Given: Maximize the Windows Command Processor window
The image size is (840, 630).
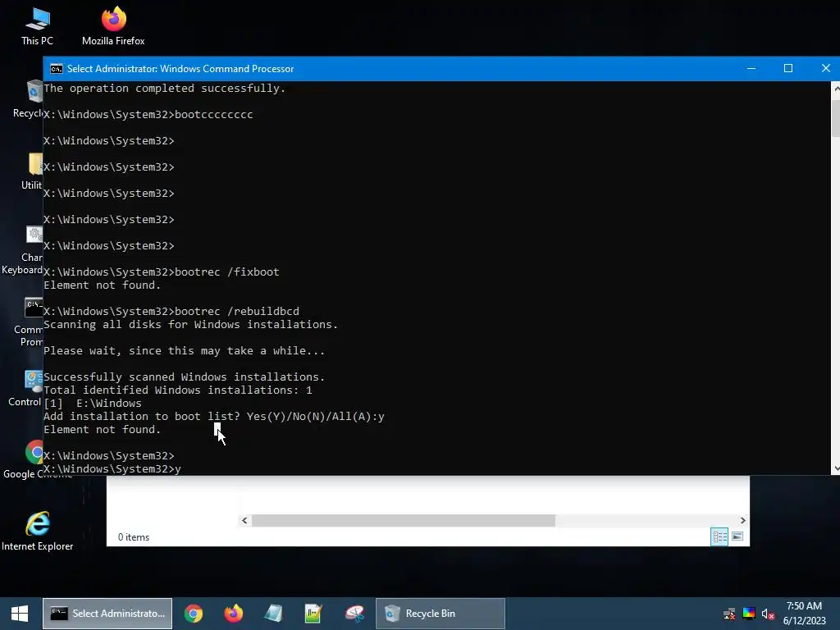Looking at the screenshot, I should click(x=788, y=69).
